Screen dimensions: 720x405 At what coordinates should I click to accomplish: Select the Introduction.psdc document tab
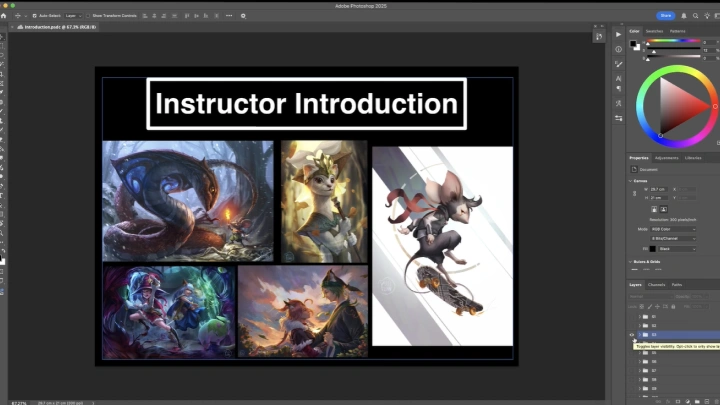pos(56,27)
